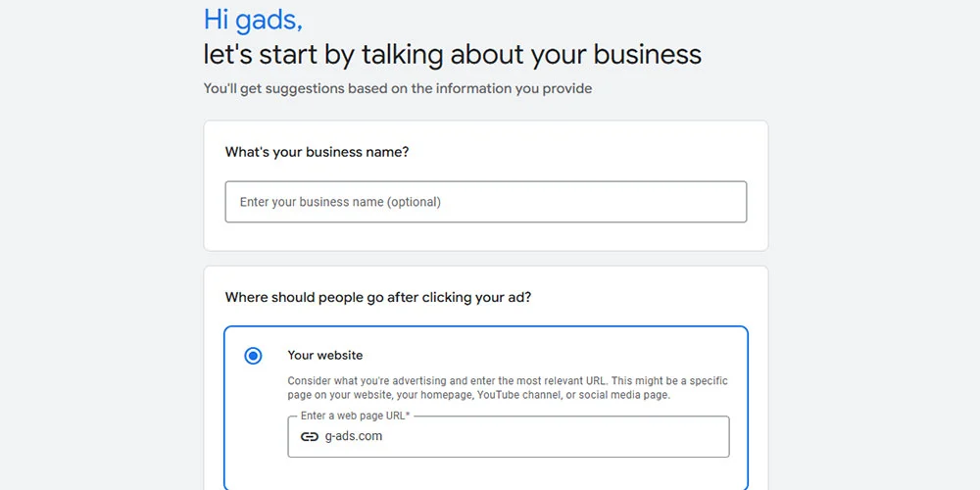Click the word "business" in the main heading
The height and width of the screenshot is (490, 980).
click(644, 54)
